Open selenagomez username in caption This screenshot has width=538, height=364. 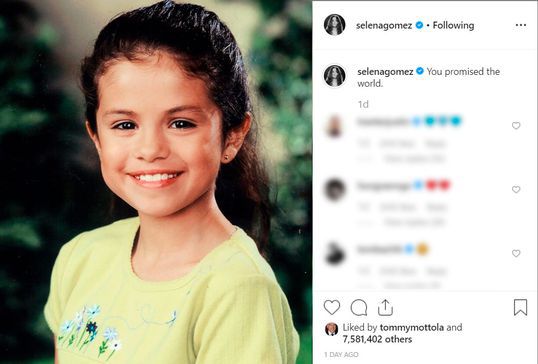click(x=385, y=72)
